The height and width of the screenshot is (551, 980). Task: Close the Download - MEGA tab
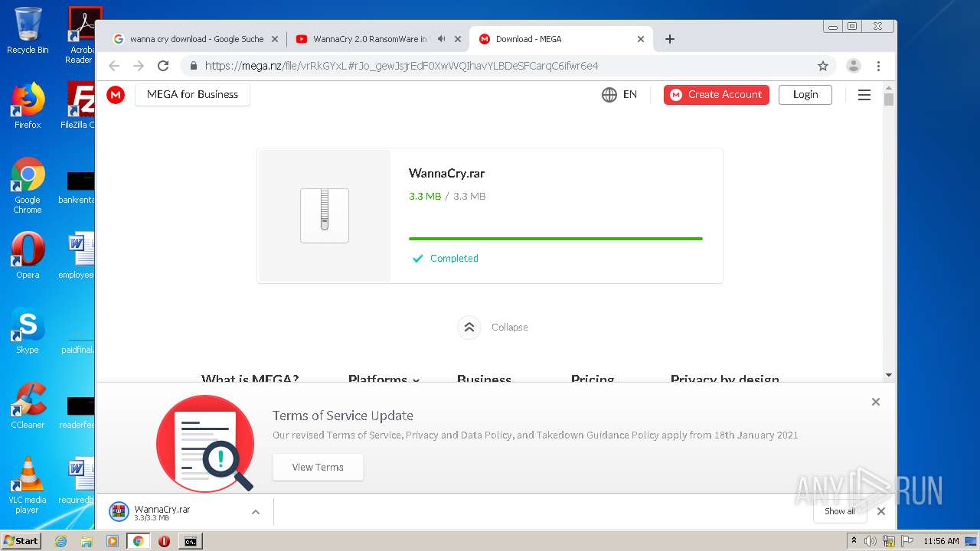coord(641,39)
